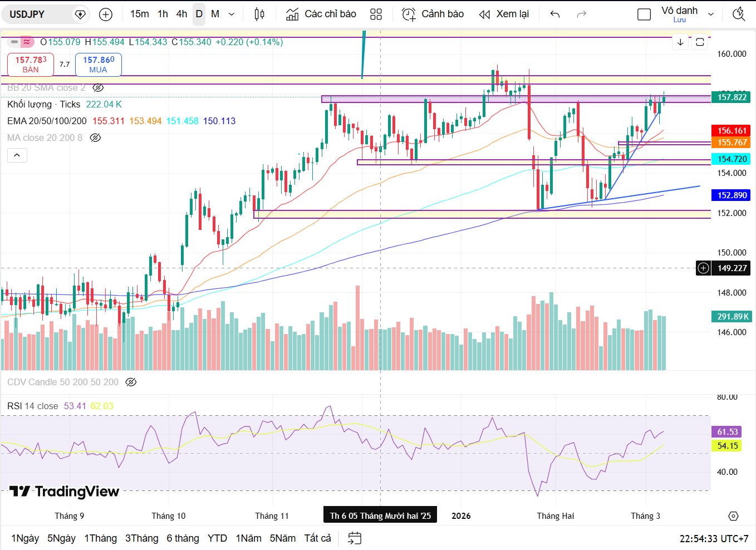Open the go-to-date calendar icon
Image resolution: width=756 pixels, height=550 pixels.
355,538
